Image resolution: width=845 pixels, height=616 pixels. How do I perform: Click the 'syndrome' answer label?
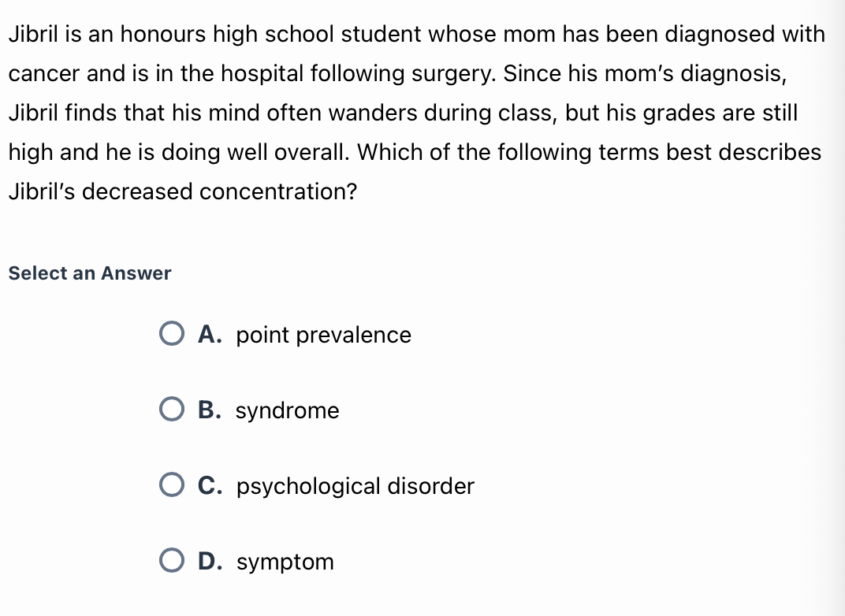[287, 411]
